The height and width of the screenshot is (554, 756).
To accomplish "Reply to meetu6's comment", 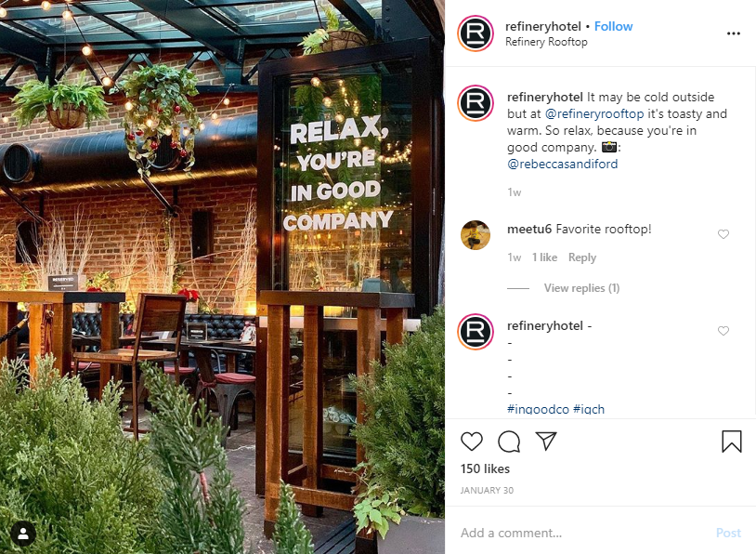I will (x=582, y=257).
